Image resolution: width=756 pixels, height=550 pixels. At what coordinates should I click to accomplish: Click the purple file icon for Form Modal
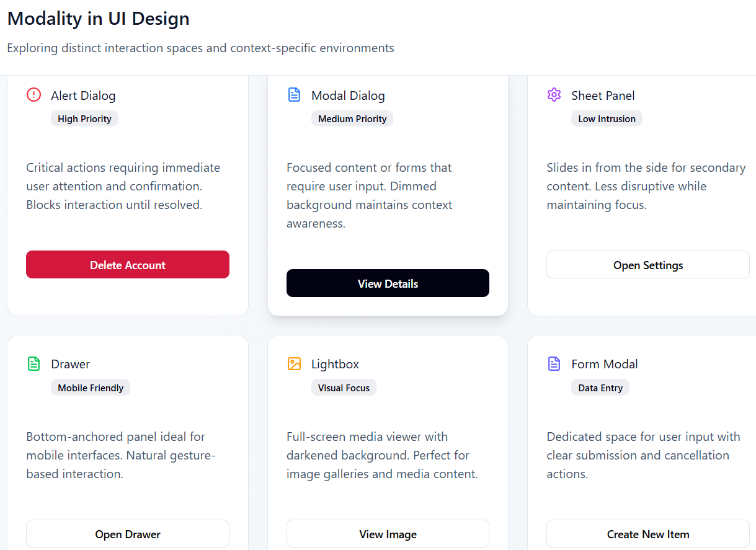[554, 364]
